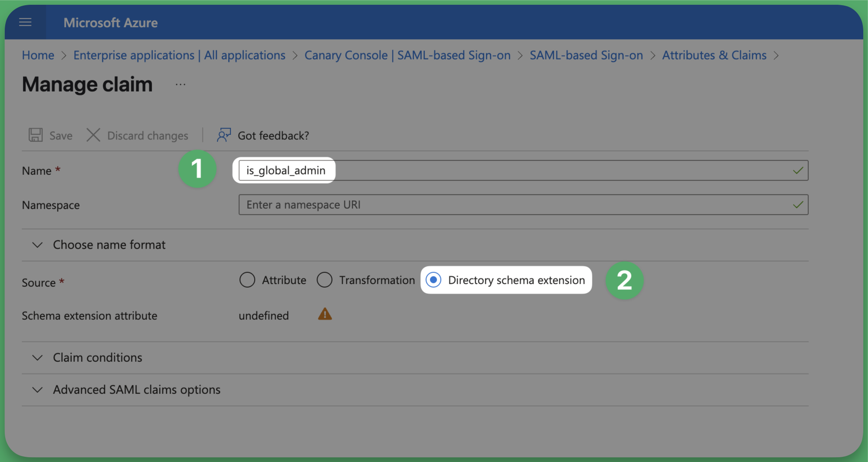The height and width of the screenshot is (462, 868).
Task: Focus the Name field with is_global_admin
Action: tap(523, 170)
